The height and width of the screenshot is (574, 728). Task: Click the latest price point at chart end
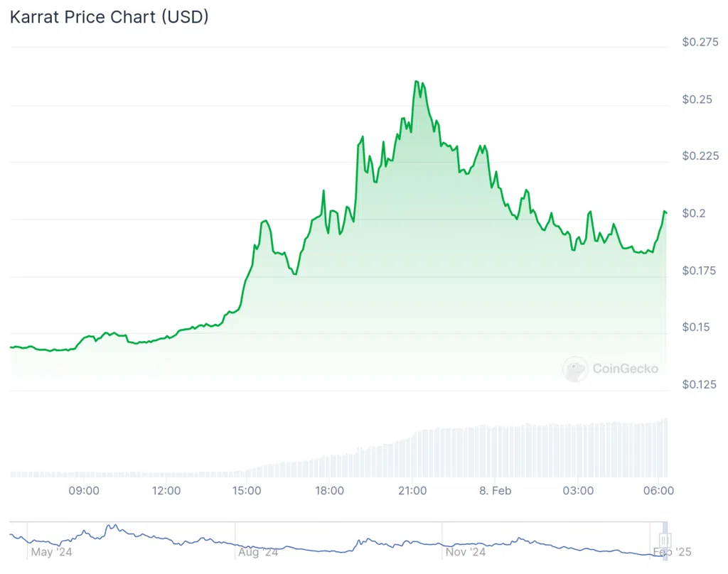click(x=665, y=212)
